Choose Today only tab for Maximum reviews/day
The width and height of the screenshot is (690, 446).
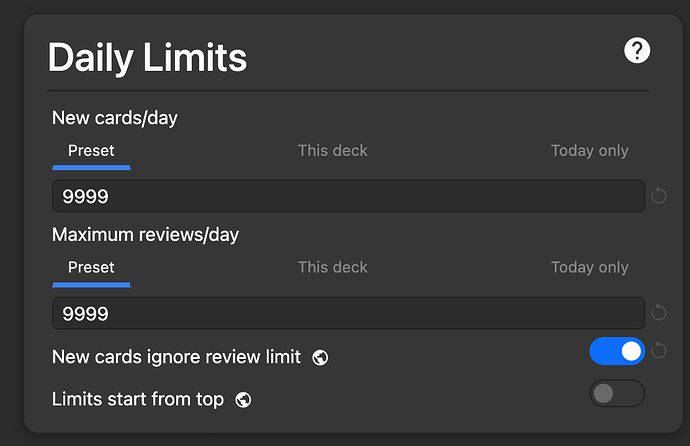[x=589, y=268]
